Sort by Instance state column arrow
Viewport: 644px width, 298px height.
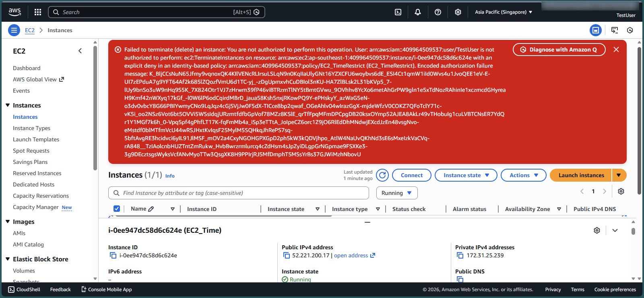pos(318,209)
